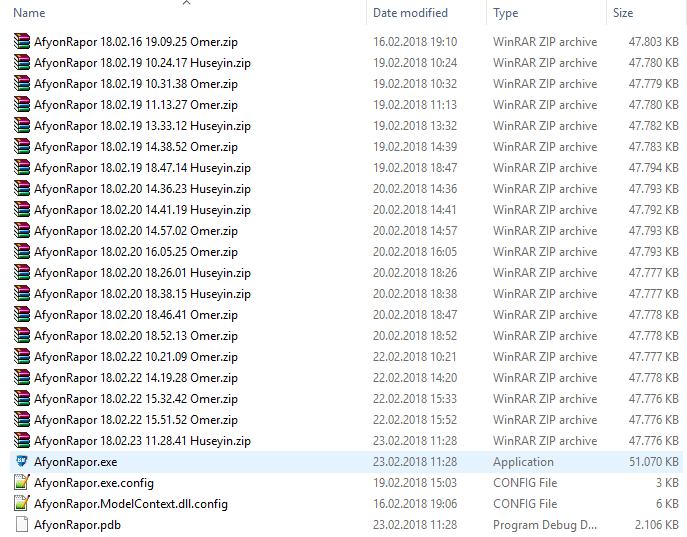Select the AfyonRapor.ModelContext.dll.config file name
The width and height of the screenshot is (687, 537).
click(131, 504)
